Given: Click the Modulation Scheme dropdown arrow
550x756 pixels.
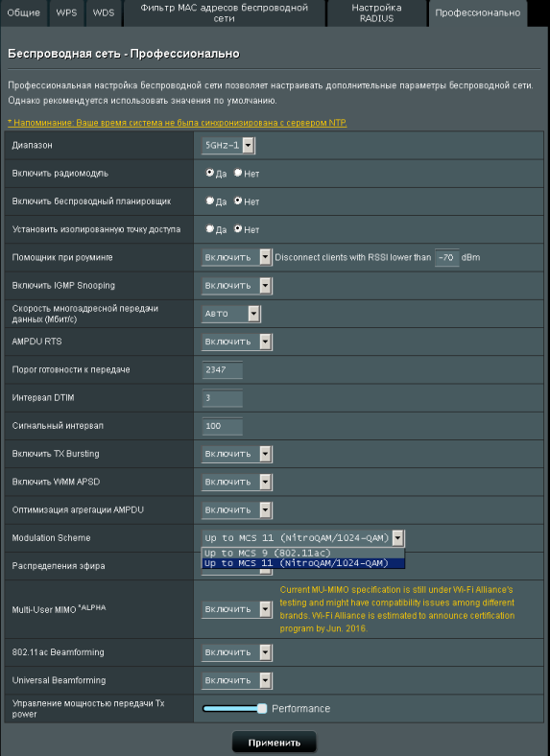Looking at the screenshot, I should pos(398,538).
